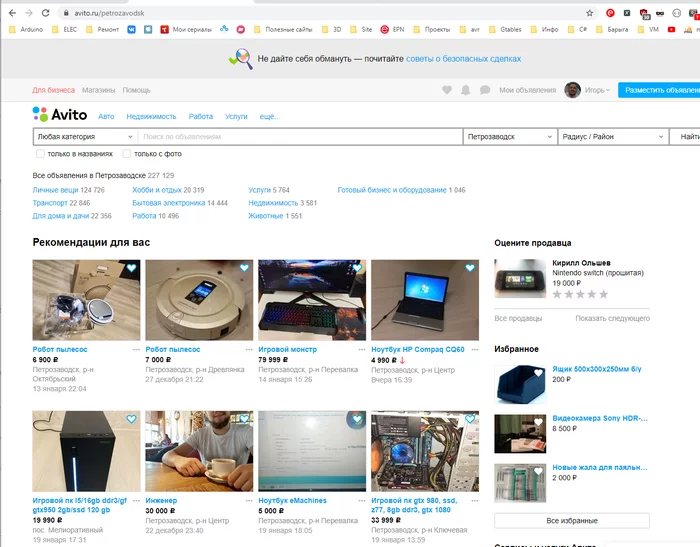Open notifications bell icon in header
Screen dimensions: 700x547
466,90
